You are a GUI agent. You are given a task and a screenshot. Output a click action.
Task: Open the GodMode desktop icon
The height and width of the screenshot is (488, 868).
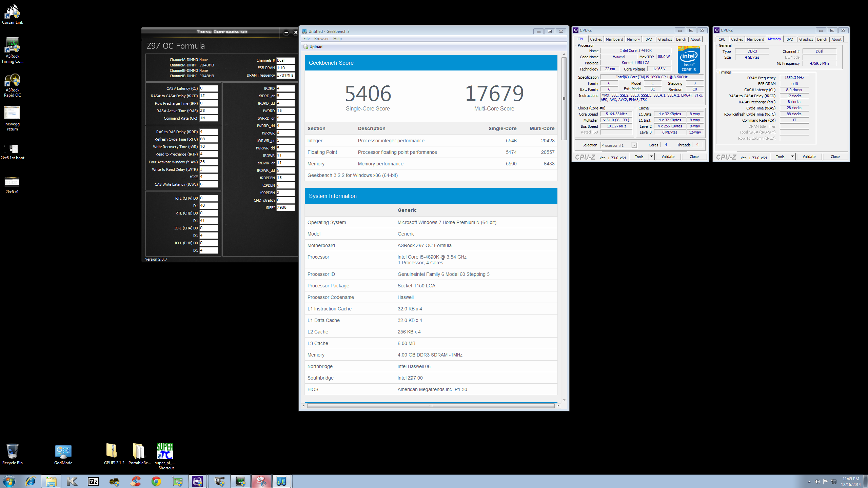point(63,454)
